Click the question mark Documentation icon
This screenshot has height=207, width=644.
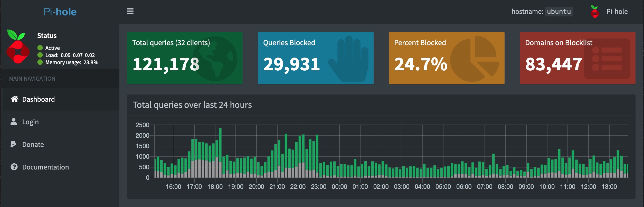pyautogui.click(x=14, y=167)
